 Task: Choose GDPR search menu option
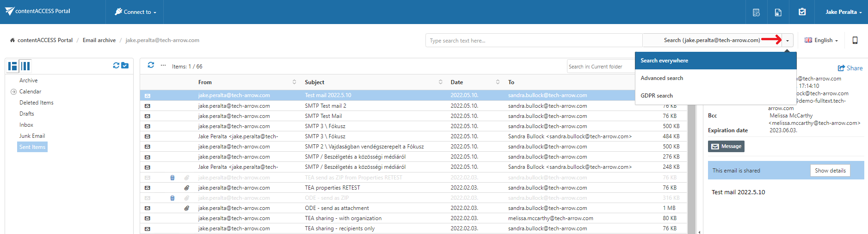pos(657,96)
